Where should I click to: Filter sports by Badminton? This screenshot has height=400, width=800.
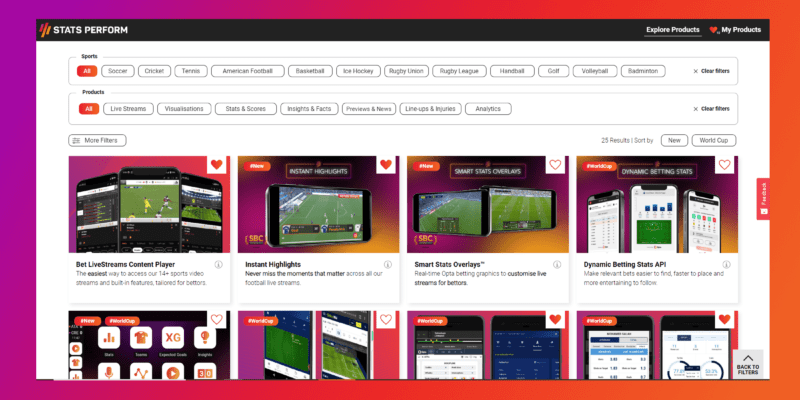click(x=643, y=71)
